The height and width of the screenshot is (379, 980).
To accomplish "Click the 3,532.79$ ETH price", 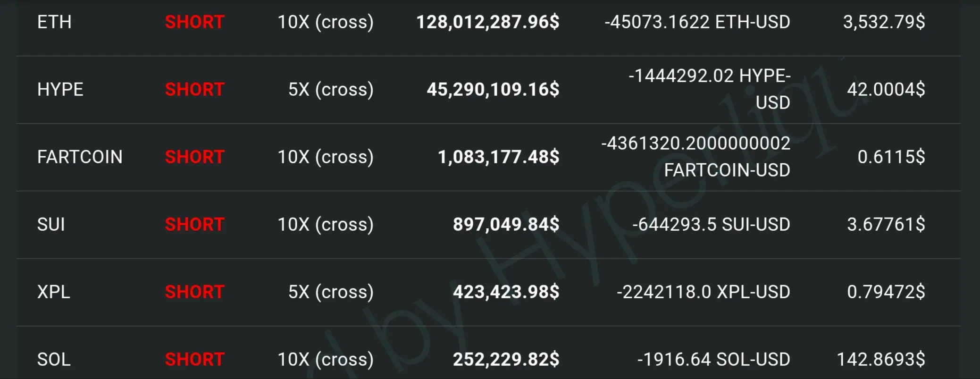I will pos(884,22).
